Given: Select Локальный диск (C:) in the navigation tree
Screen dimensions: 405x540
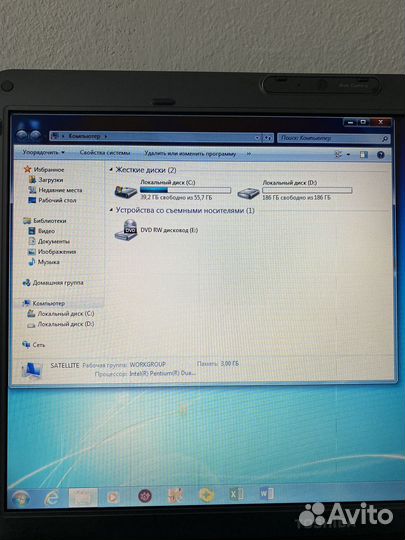Looking at the screenshot, I should tap(65, 314).
